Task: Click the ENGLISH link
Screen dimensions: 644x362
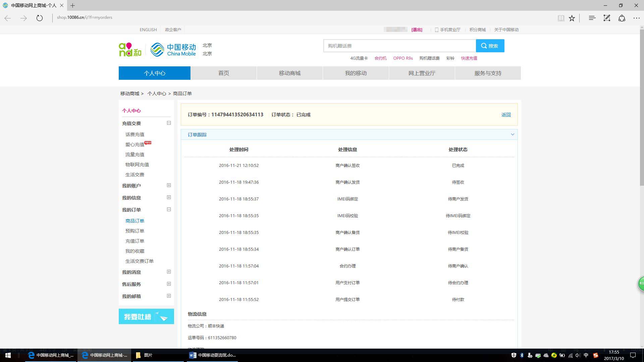Action: point(148,30)
